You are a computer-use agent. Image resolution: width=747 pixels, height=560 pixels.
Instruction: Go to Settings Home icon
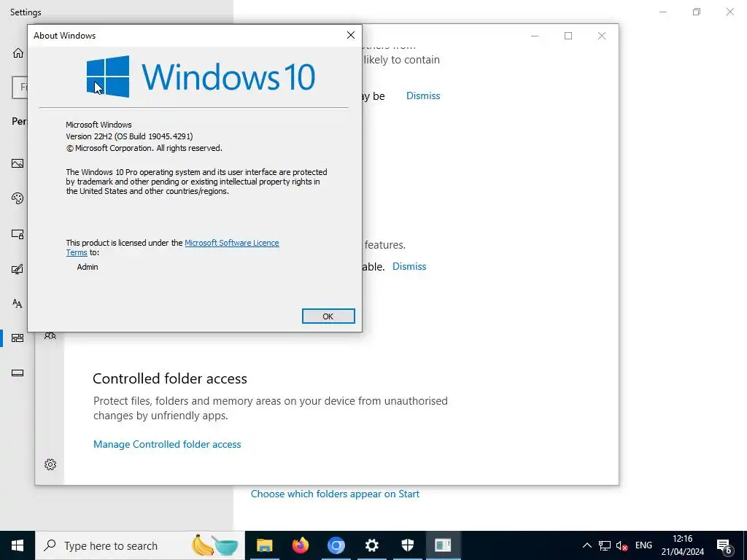[18, 52]
